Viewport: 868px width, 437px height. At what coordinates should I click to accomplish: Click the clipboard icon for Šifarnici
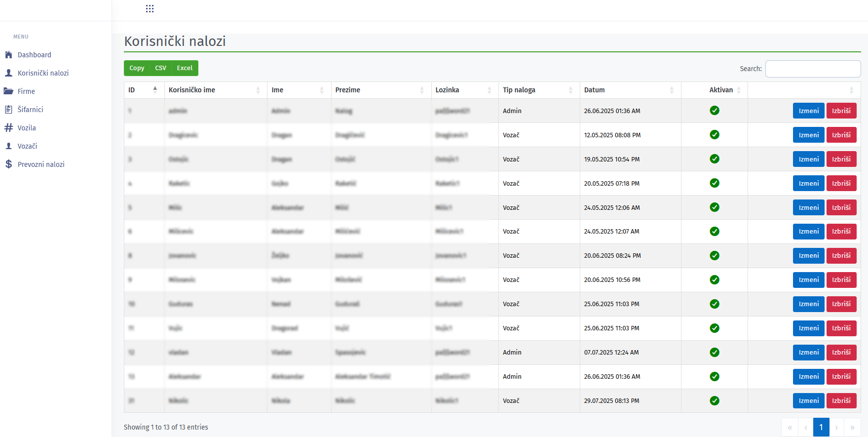[x=8, y=110]
